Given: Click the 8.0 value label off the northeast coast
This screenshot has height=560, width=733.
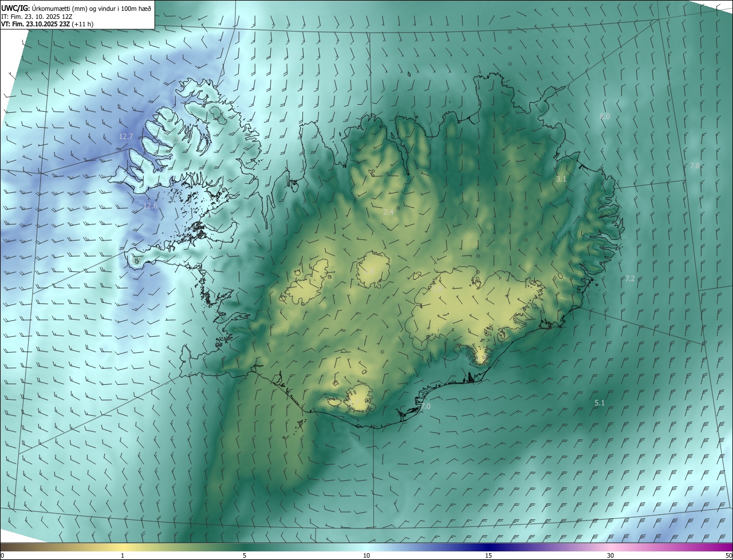Looking at the screenshot, I should 605,117.
